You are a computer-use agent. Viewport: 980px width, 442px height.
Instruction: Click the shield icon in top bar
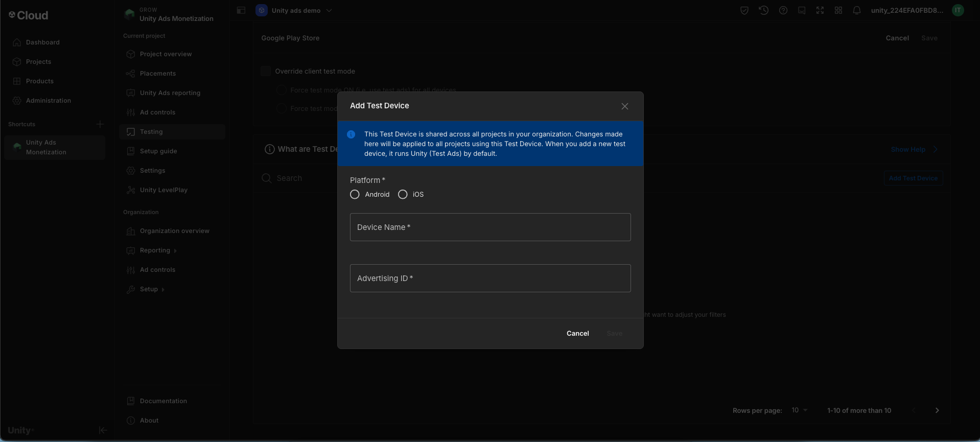(744, 10)
